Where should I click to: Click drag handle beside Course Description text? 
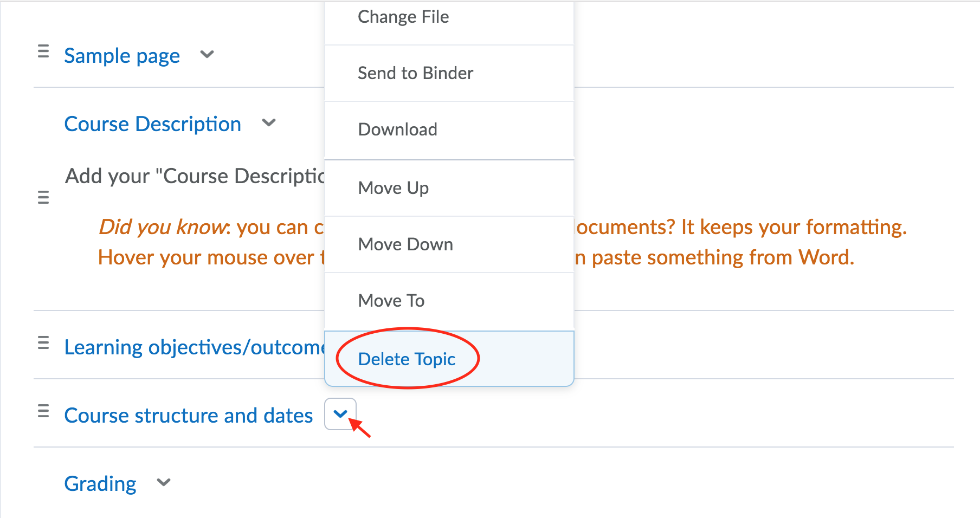[43, 197]
